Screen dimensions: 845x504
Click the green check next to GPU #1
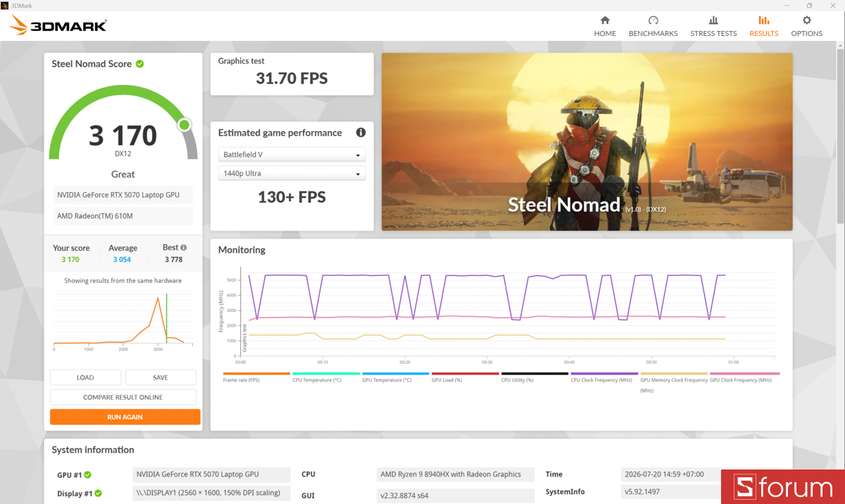[88, 474]
